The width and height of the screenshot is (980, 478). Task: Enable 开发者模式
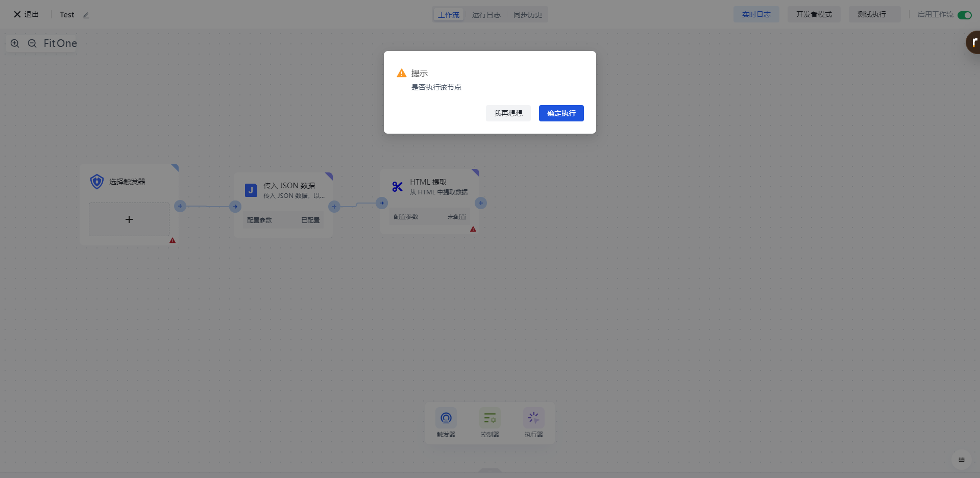(x=814, y=14)
